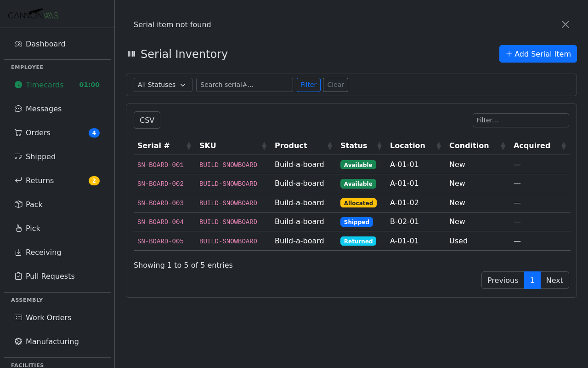Click the Pick hand icon

click(18, 228)
